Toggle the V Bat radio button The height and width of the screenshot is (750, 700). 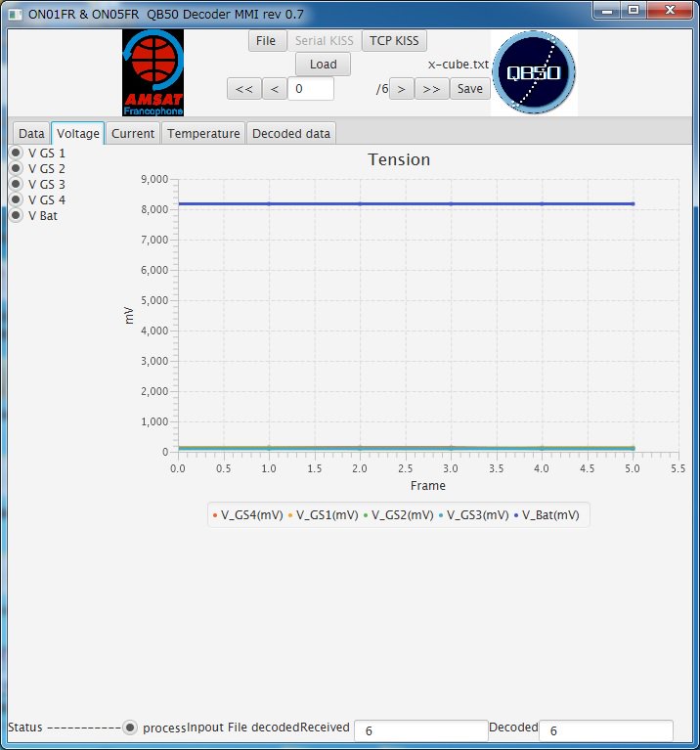point(16,215)
